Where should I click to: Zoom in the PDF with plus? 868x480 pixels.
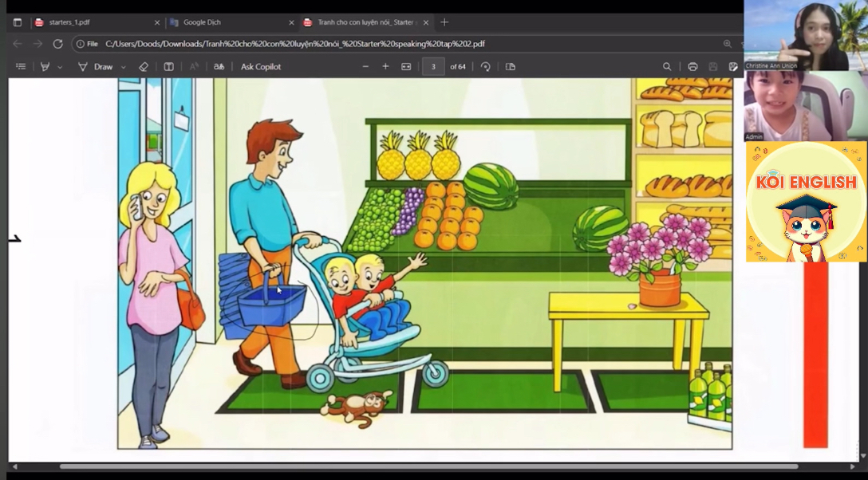tap(385, 66)
